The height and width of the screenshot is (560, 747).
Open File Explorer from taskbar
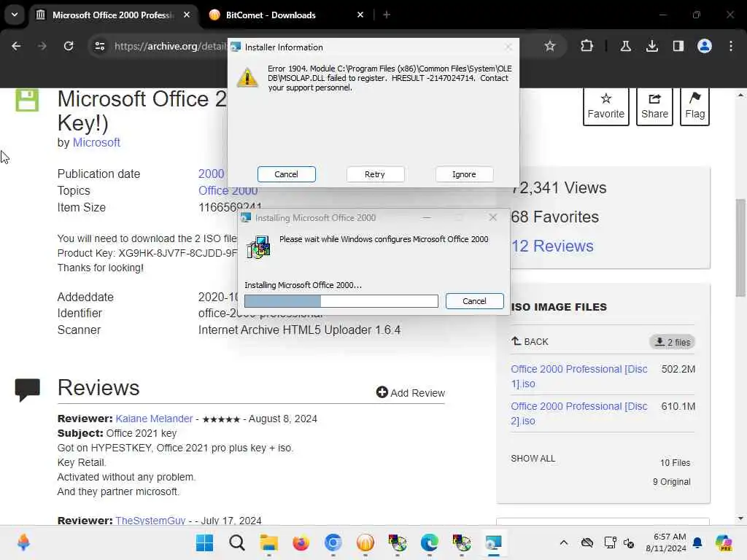pyautogui.click(x=268, y=542)
